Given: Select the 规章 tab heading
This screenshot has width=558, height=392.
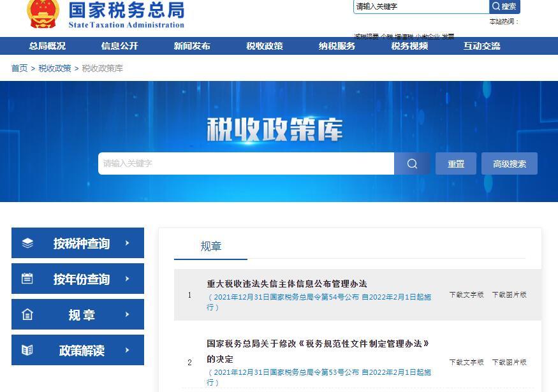Looking at the screenshot, I should (x=211, y=247).
